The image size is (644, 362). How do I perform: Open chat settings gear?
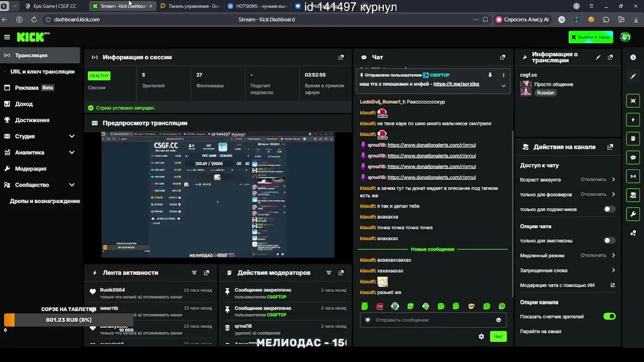[x=481, y=336]
